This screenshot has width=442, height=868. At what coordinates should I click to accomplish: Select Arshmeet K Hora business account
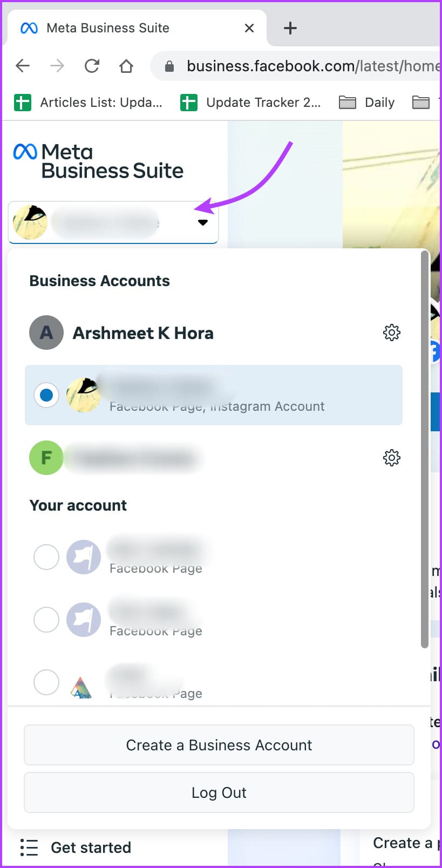[143, 333]
